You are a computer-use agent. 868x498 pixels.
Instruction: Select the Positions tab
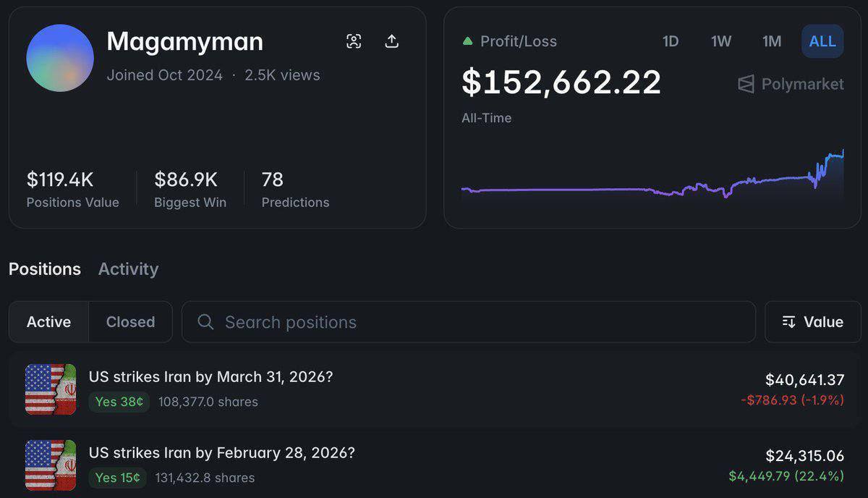coord(44,269)
